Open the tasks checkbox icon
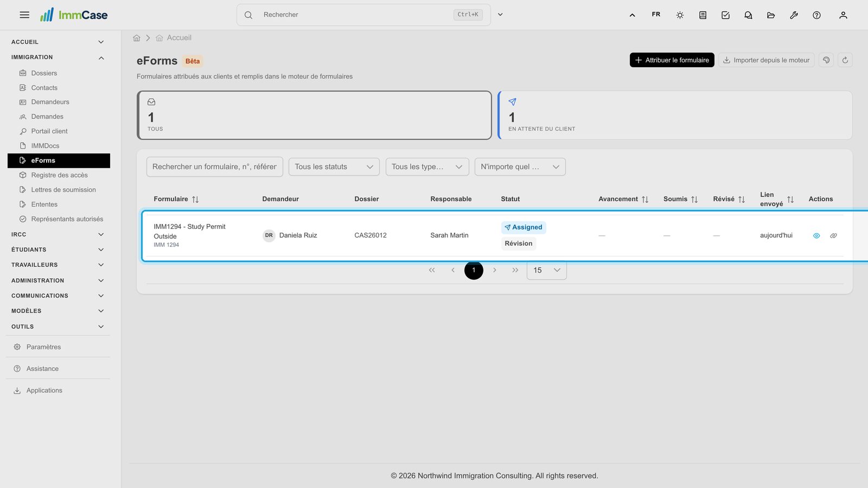The image size is (868, 488). point(725,15)
